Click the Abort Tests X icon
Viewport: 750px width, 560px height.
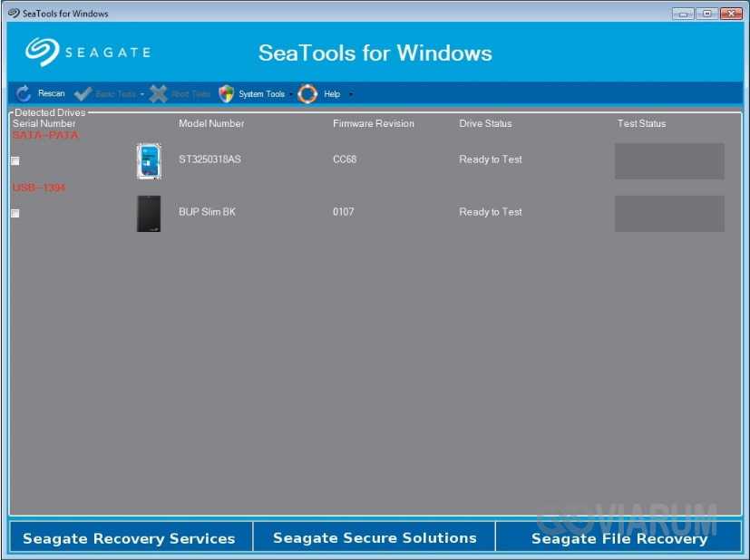pyautogui.click(x=159, y=94)
